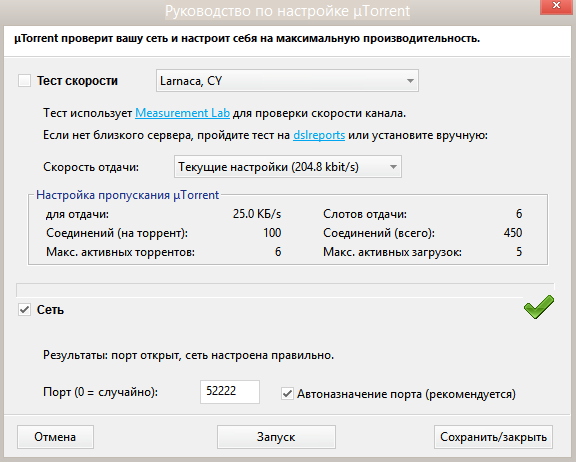Click the Порт (0 = случайно) label
Image resolution: width=576 pixels, height=462 pixels.
100,392
